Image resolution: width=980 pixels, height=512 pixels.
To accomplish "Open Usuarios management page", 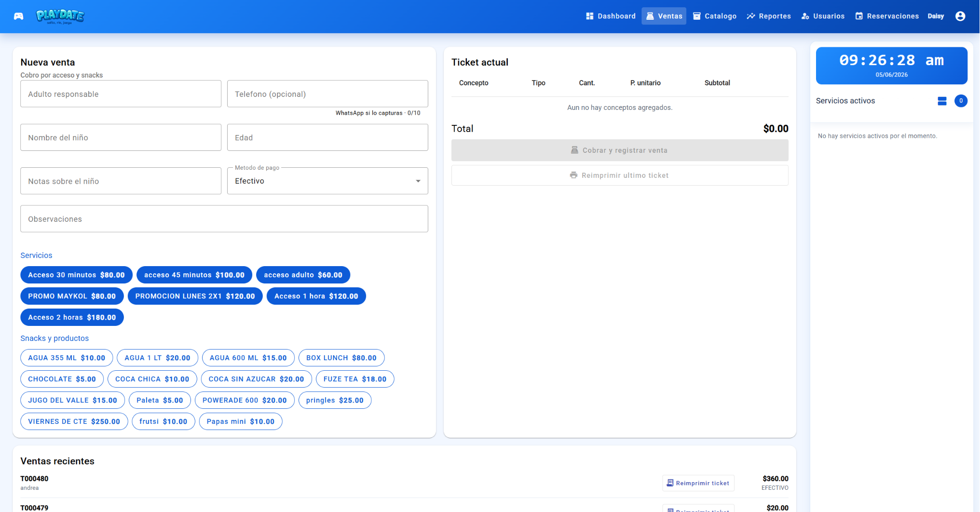I will pos(823,16).
